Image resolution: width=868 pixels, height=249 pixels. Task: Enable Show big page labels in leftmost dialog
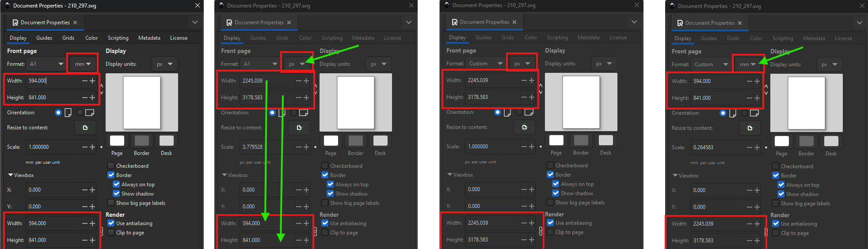coord(111,203)
